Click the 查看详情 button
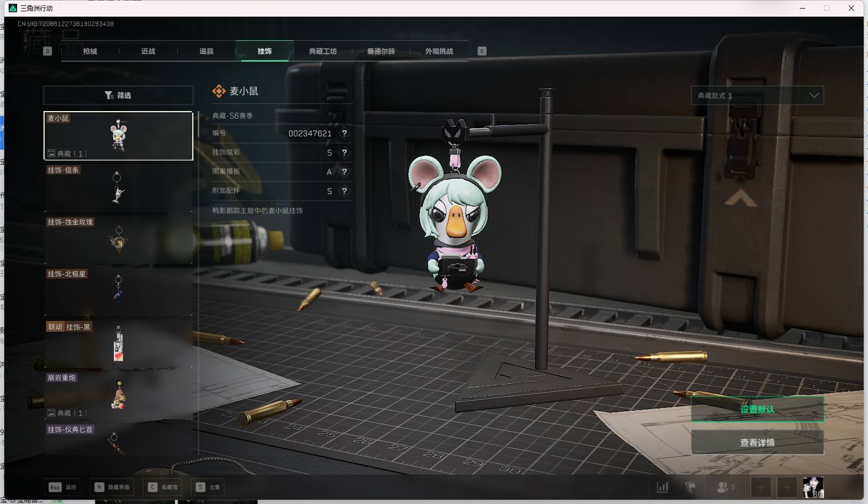Image resolution: width=868 pixels, height=504 pixels. click(x=757, y=443)
